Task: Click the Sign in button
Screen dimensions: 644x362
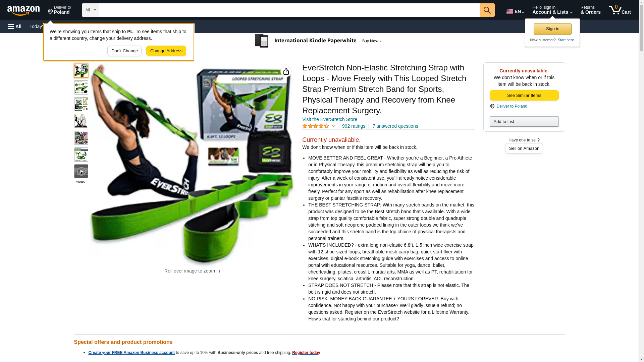Action: (552, 29)
